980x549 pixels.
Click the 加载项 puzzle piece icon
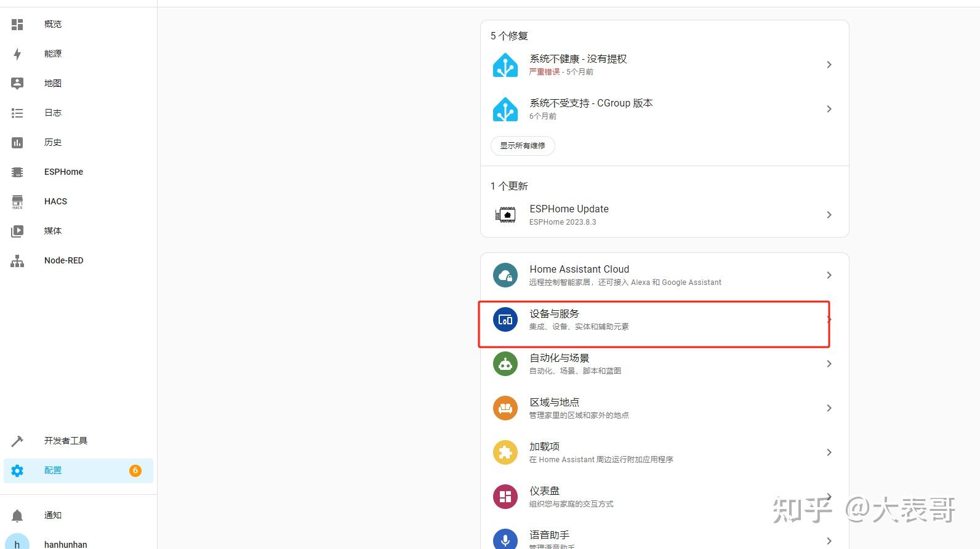(x=505, y=452)
